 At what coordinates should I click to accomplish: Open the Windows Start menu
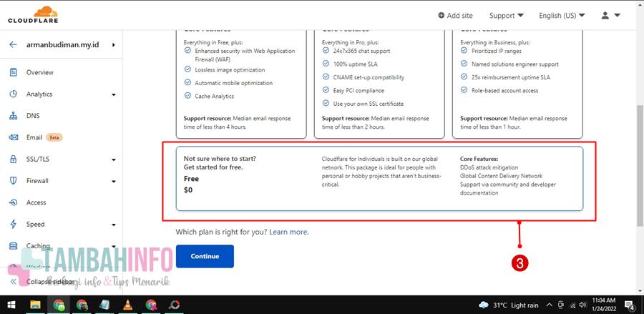(x=11, y=305)
